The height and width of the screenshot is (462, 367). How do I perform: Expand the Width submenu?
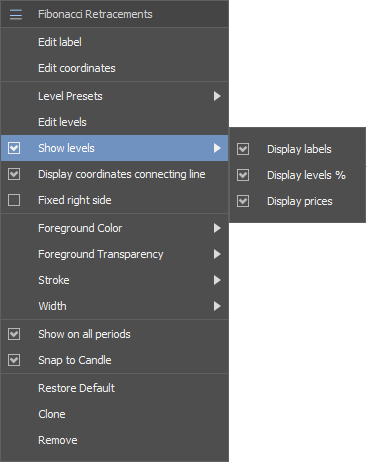[115, 306]
